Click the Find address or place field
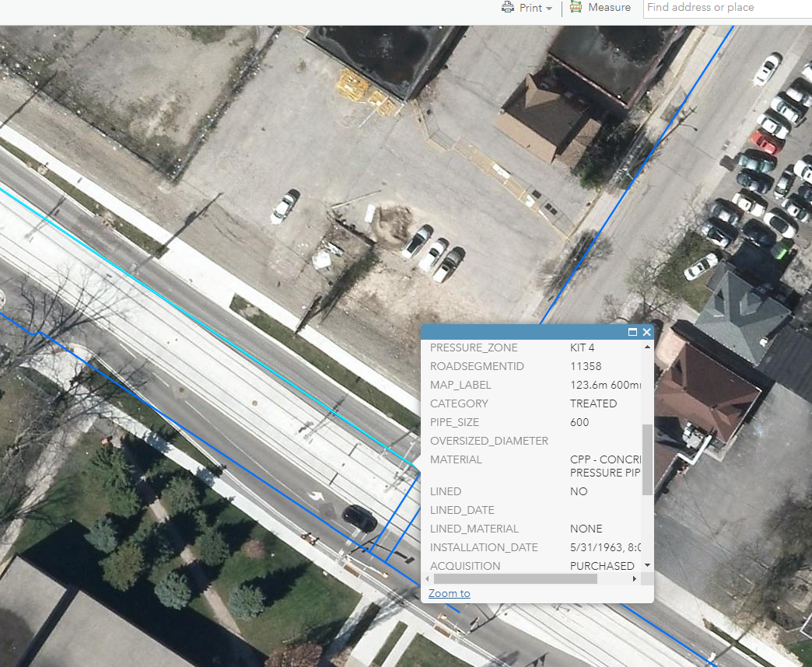Image resolution: width=812 pixels, height=667 pixels. [x=727, y=8]
